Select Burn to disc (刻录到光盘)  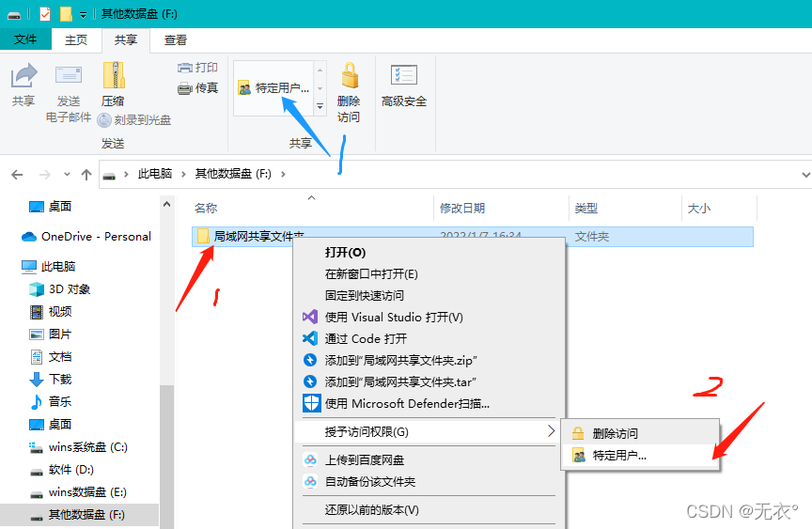134,120
